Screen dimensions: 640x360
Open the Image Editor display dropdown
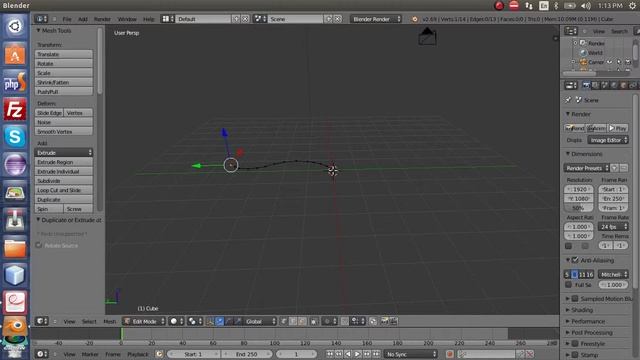pyautogui.click(x=608, y=140)
